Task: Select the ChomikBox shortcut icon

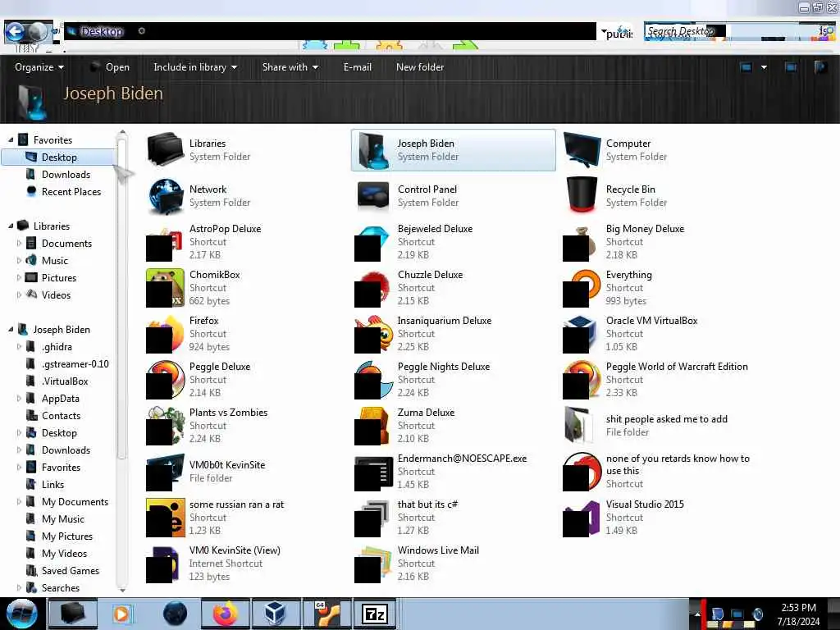Action: coord(165,288)
